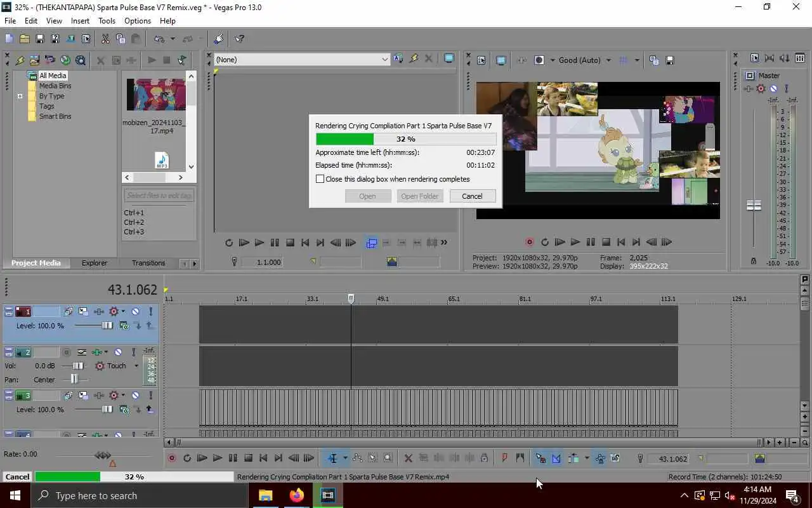Open automation settings dropdown on track 3
The height and width of the screenshot is (508, 812).
click(123, 396)
